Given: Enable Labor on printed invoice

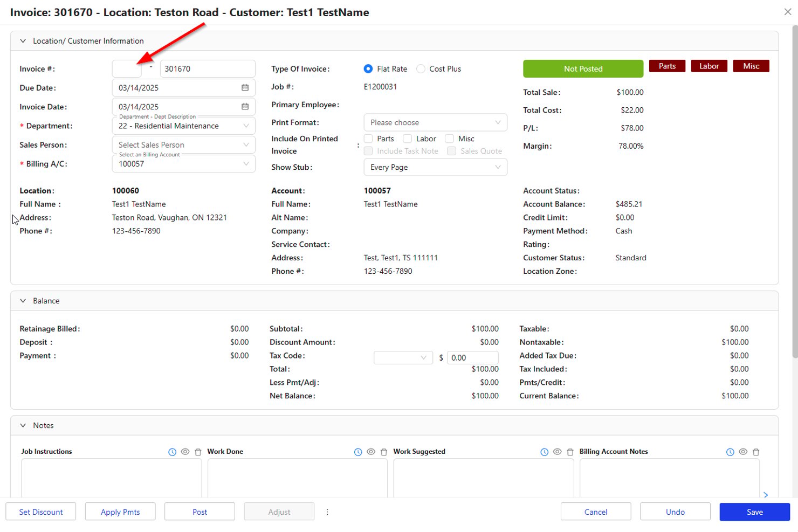Looking at the screenshot, I should click(x=408, y=139).
